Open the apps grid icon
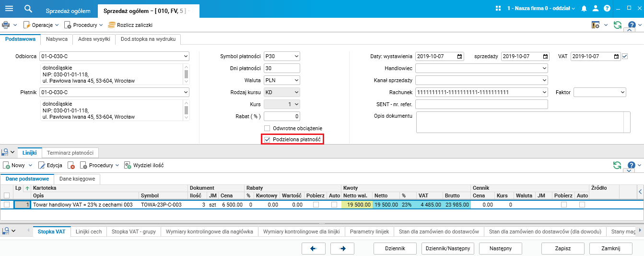The width and height of the screenshot is (644, 256). [498, 9]
